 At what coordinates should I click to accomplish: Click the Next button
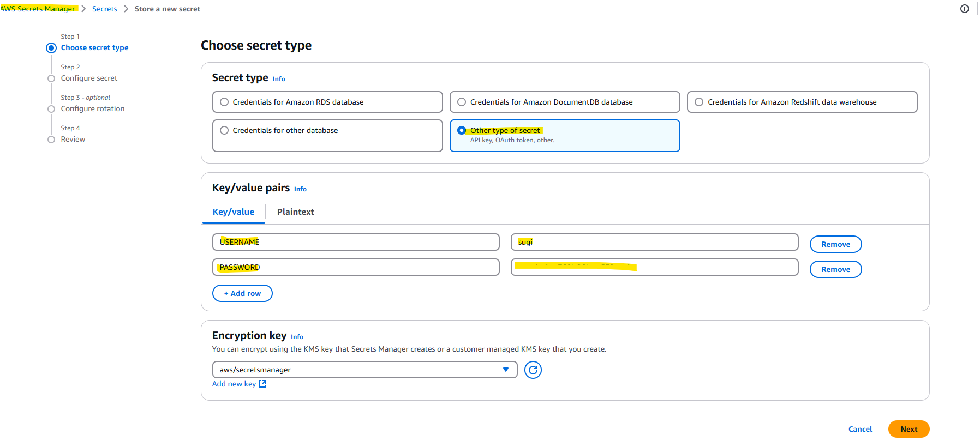point(909,429)
